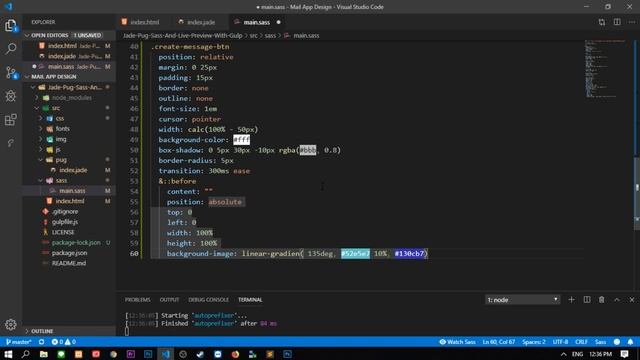The image size is (640, 360).
Task: Click the feedback smiley in status bar
Action: pyautogui.click(x=617, y=342)
